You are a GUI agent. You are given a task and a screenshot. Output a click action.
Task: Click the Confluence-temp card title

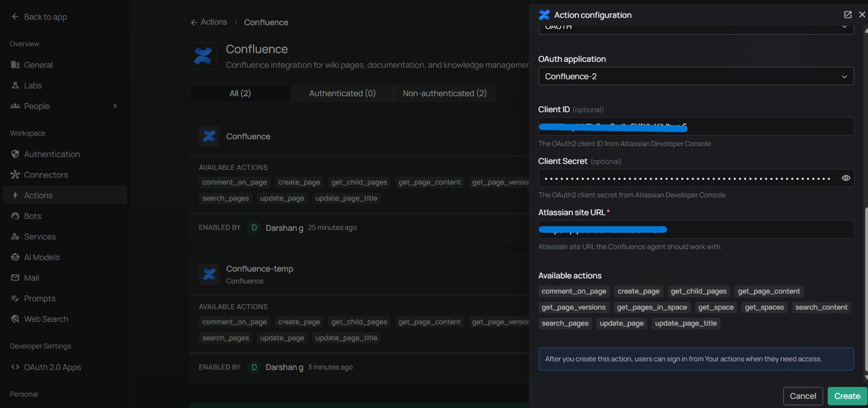pyautogui.click(x=260, y=269)
